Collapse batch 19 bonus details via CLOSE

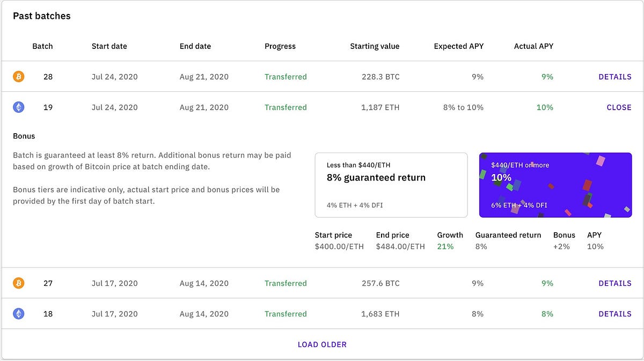(x=619, y=107)
